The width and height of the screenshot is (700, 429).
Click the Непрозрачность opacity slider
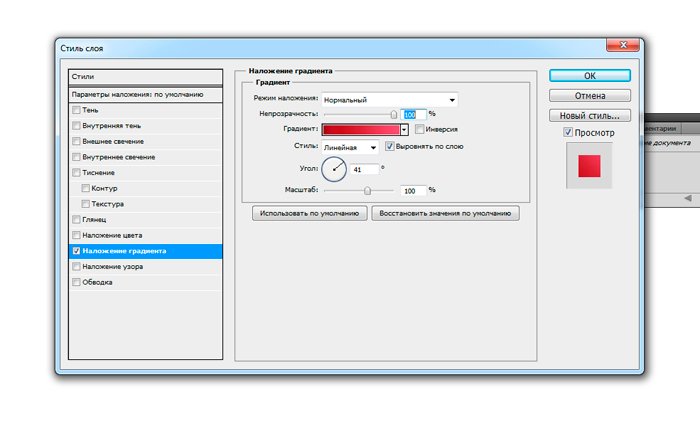point(360,115)
